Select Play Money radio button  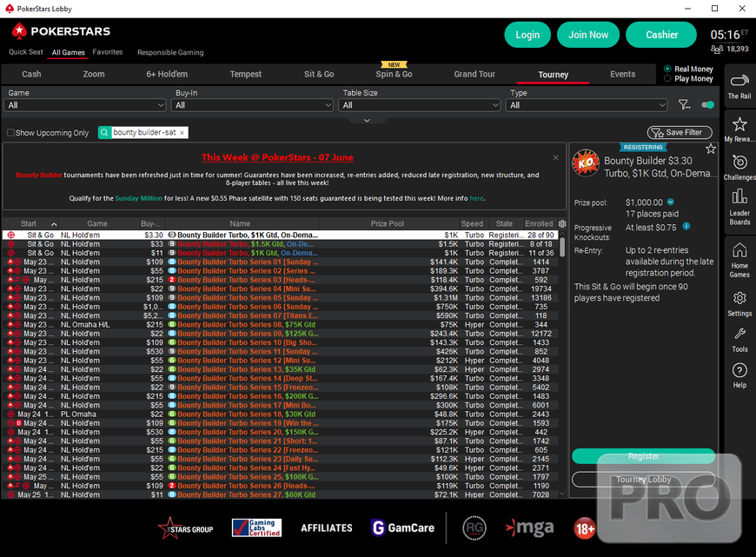click(x=667, y=78)
